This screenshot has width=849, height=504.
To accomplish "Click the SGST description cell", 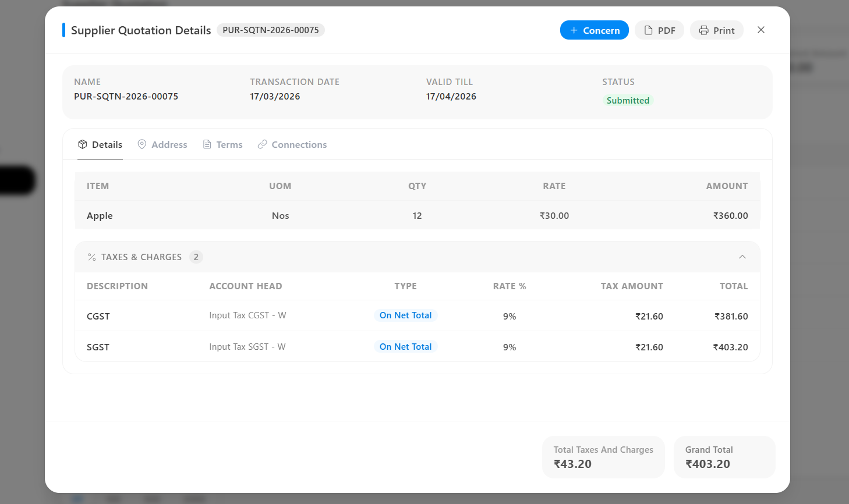I will [x=98, y=347].
